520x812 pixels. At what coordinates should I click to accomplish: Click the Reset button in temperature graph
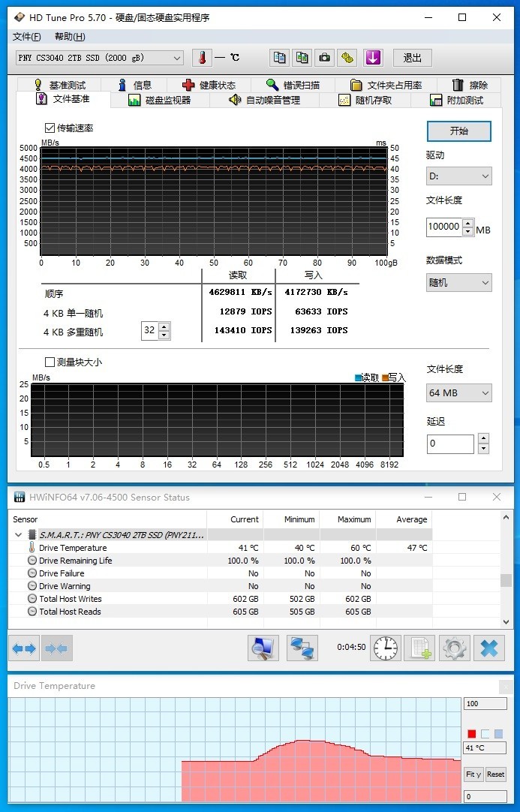496,774
